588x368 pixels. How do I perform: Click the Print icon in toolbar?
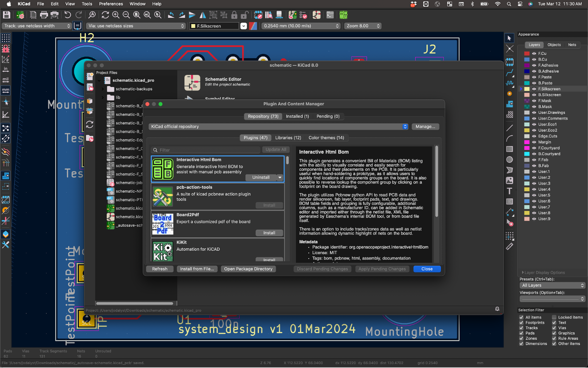44,15
